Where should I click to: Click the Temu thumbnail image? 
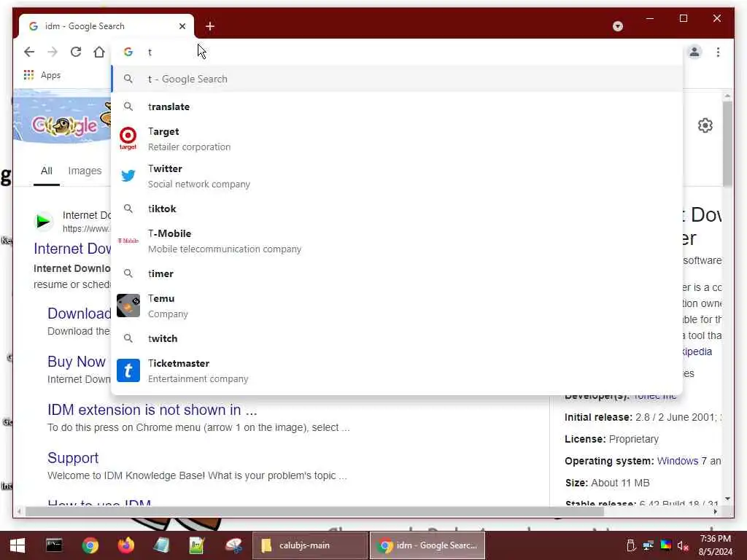pyautogui.click(x=128, y=306)
